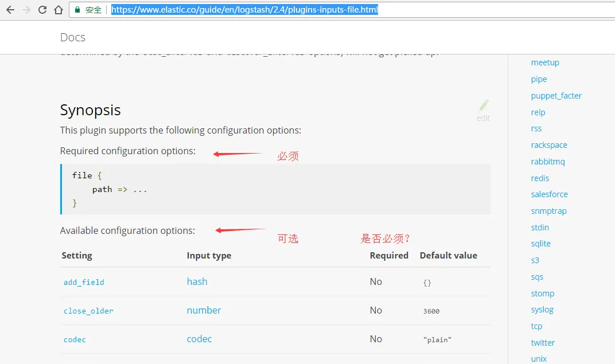Open s3 plugin in sidebar
The width and height of the screenshot is (615, 364).
[535, 260]
